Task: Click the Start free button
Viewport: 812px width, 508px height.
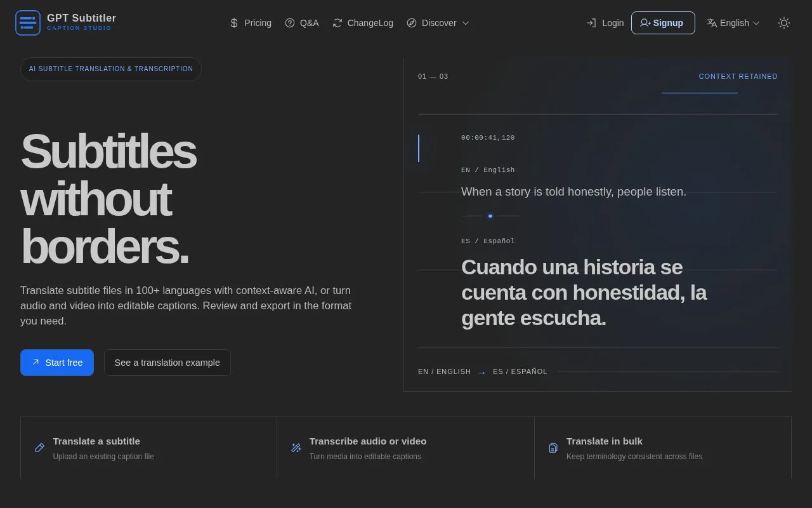Action: (x=57, y=363)
